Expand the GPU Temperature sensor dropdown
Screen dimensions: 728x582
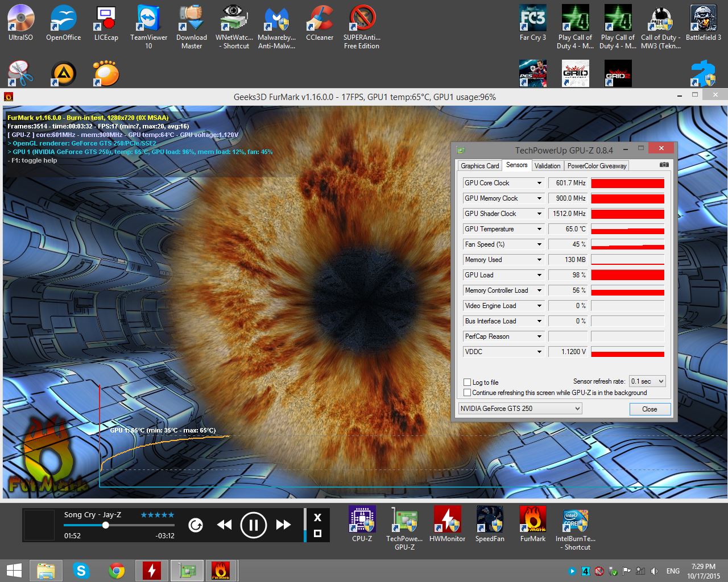(x=539, y=229)
